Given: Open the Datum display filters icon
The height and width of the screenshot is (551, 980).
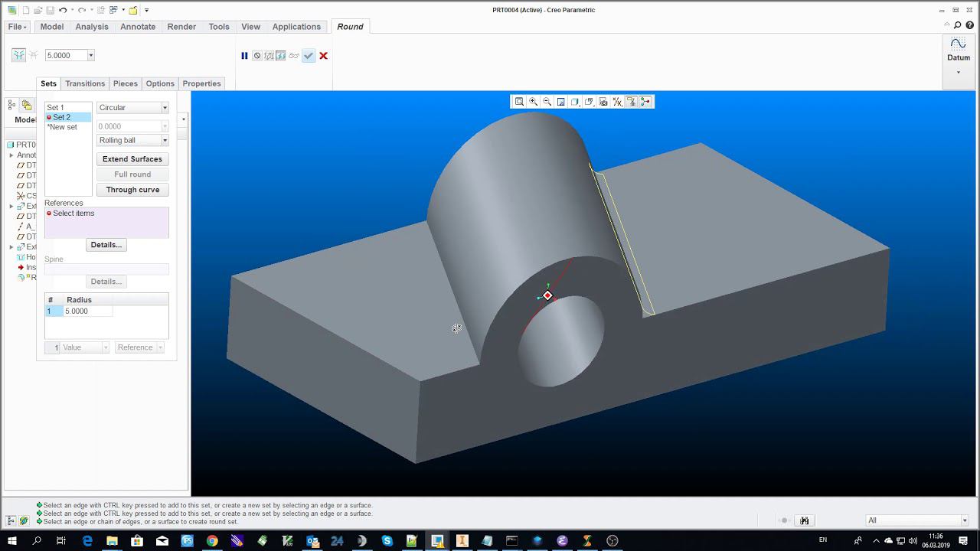Looking at the screenshot, I should [x=617, y=102].
